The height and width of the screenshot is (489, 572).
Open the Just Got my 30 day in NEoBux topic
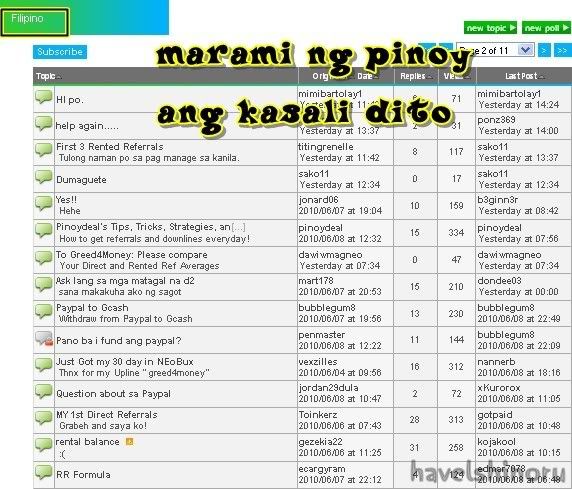coord(125,362)
